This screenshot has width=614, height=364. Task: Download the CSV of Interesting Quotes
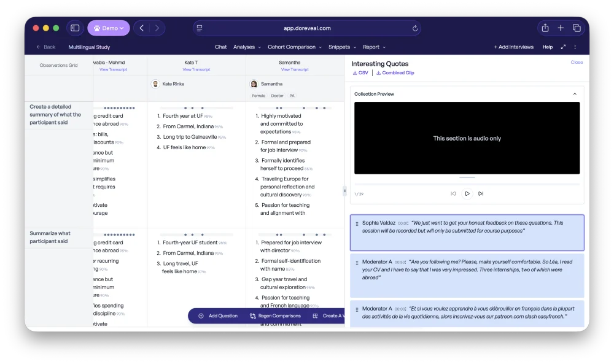click(360, 73)
